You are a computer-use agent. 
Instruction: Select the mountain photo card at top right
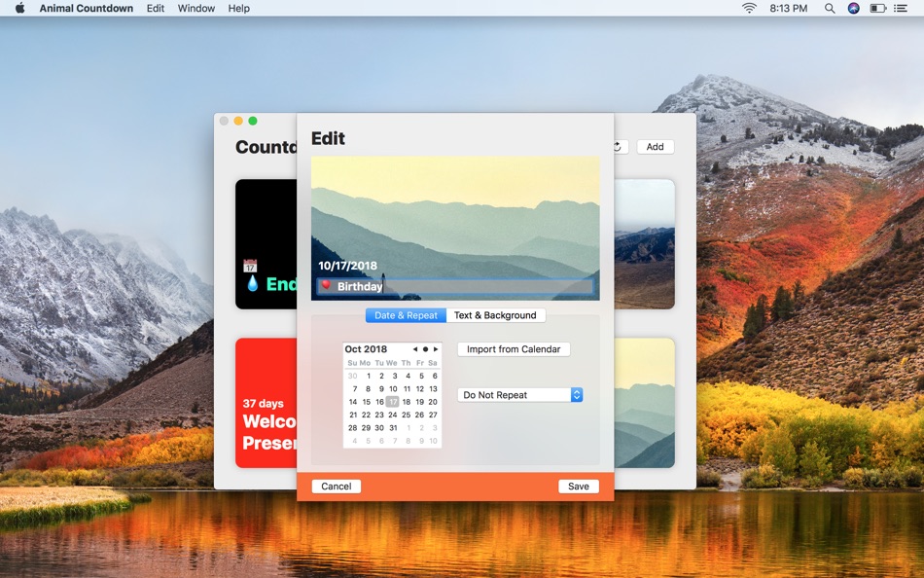click(644, 244)
